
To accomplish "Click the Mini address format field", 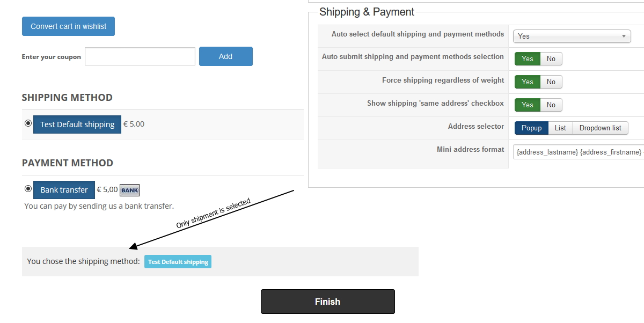I will coord(579,152).
